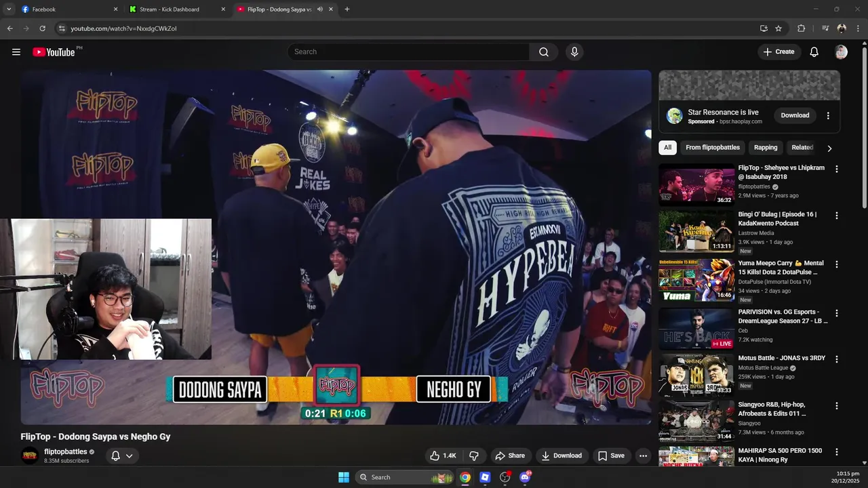The image size is (868, 488).
Task: Open the tab search chevron dropdown
Action: pos(9,9)
